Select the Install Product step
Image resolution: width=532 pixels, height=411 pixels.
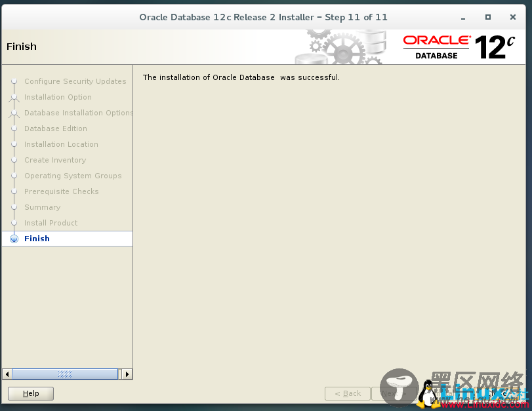click(x=51, y=223)
